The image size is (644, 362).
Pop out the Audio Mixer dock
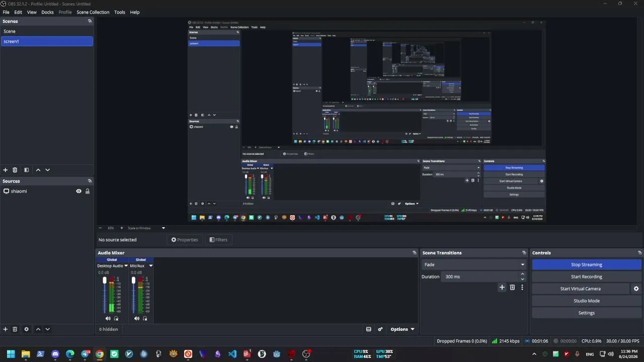tap(415, 253)
